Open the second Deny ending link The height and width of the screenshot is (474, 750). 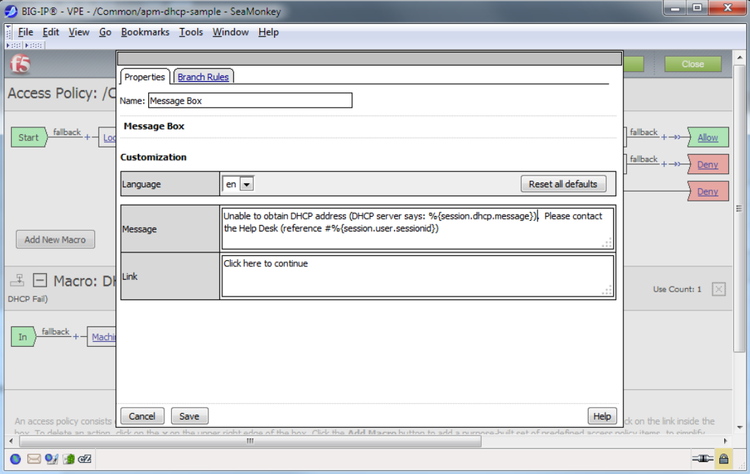tap(707, 191)
